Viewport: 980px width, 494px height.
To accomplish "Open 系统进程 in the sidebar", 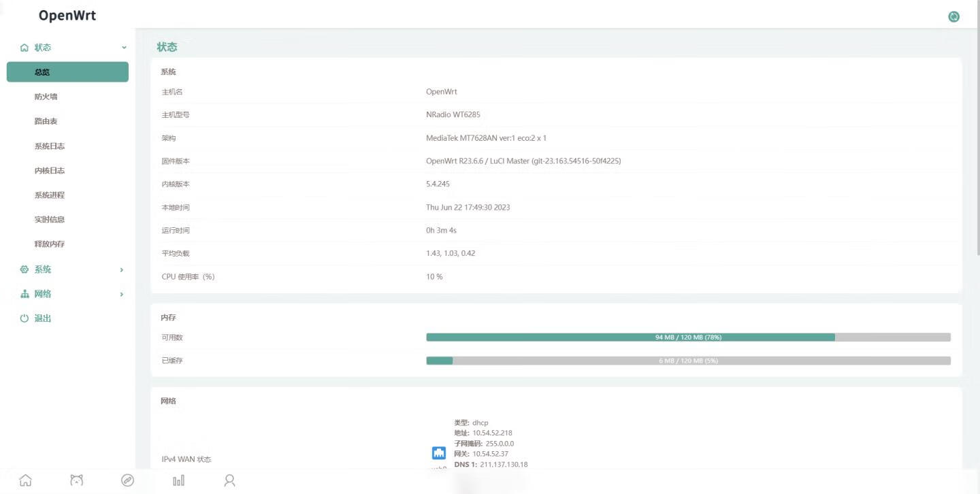I will pyautogui.click(x=50, y=195).
